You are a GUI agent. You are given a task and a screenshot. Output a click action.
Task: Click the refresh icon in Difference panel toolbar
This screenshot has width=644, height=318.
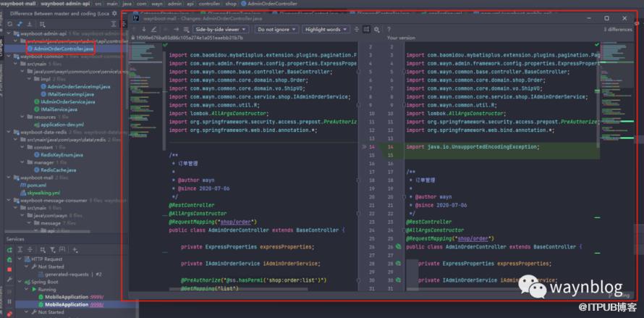9,25
